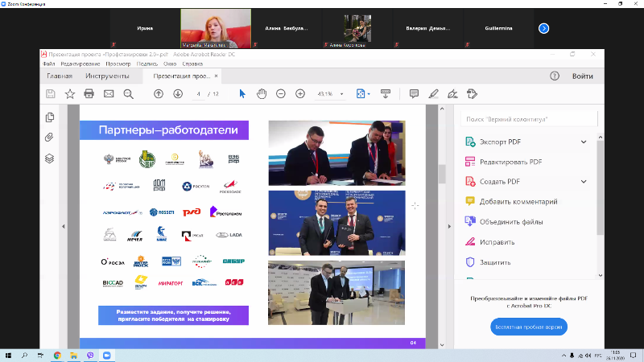Open page thumbnails panel in left sidebar
Screen dimensions: 644x362
click(50, 117)
